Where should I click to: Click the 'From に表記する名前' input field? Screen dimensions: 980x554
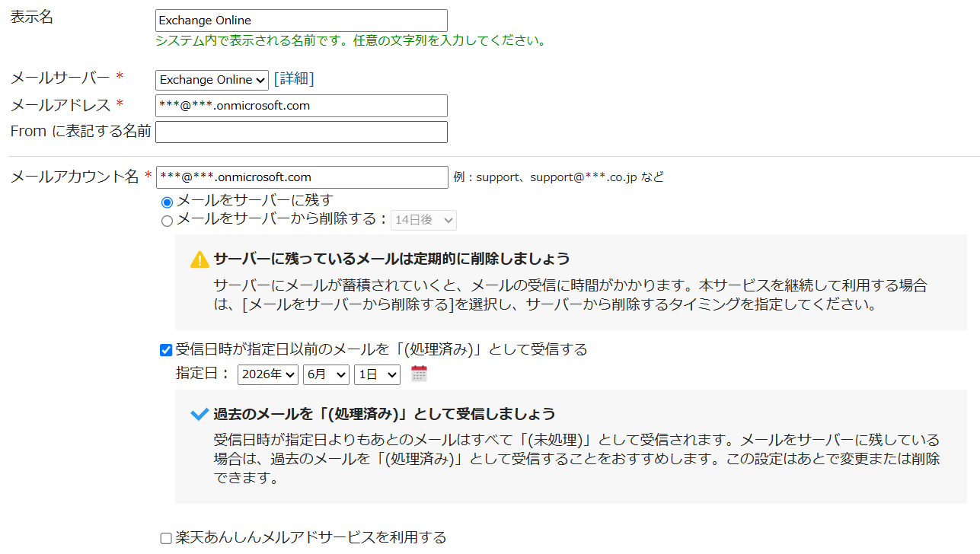click(302, 132)
